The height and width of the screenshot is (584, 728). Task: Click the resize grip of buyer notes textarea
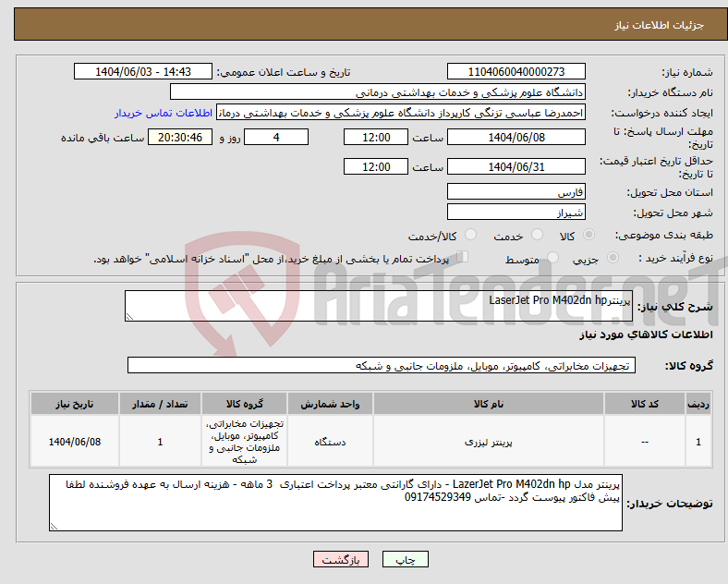[54, 527]
